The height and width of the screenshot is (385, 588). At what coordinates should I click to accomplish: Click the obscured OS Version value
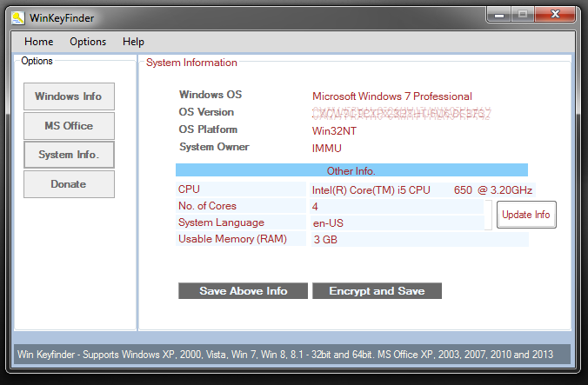point(401,114)
